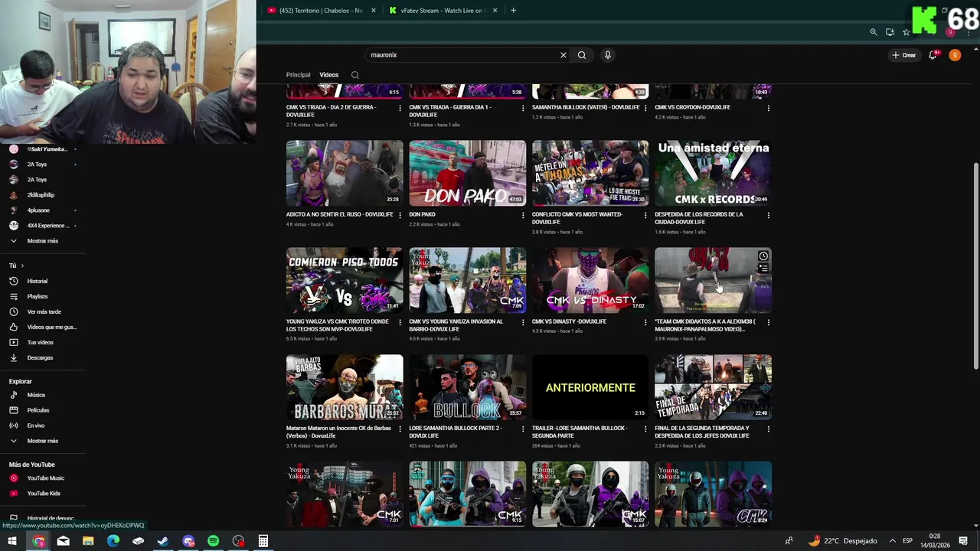Open Discord from the taskbar
The height and width of the screenshot is (551, 980).
188,541
